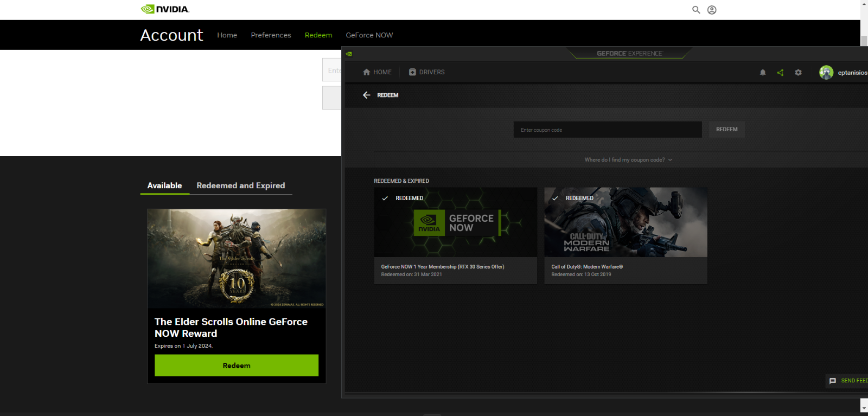Open the website search magnifier icon
The width and height of the screenshot is (868, 416).
[696, 10]
